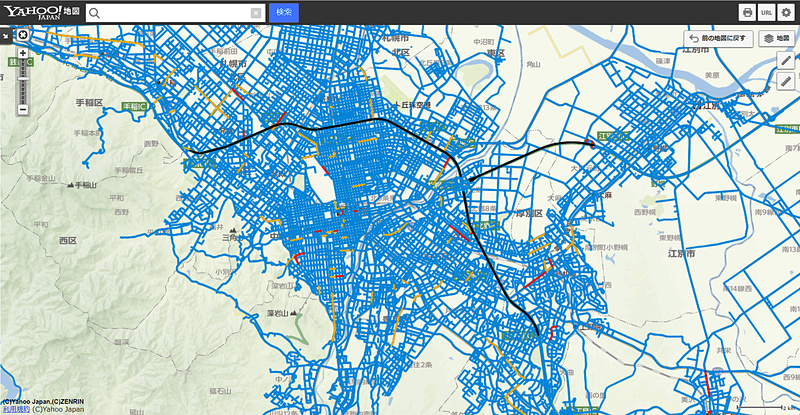The image size is (800, 415).
Task: Select the ruler distance measurement tool
Action: pyautogui.click(x=786, y=81)
